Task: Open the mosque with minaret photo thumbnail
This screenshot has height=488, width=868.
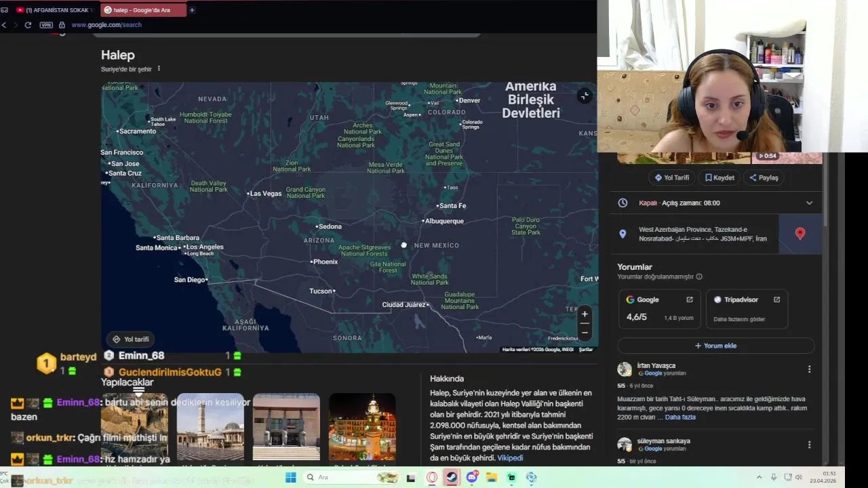Action: click(x=210, y=426)
